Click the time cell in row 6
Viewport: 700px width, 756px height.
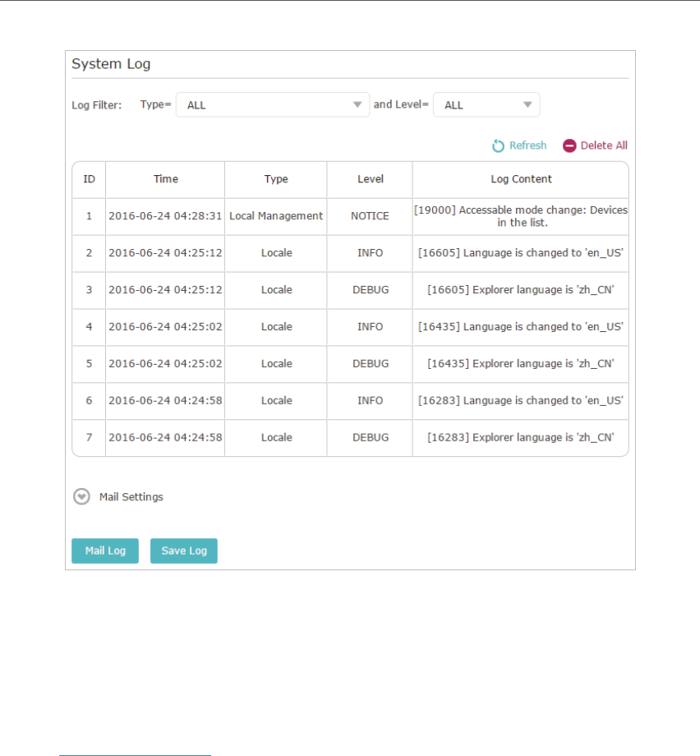tap(165, 401)
